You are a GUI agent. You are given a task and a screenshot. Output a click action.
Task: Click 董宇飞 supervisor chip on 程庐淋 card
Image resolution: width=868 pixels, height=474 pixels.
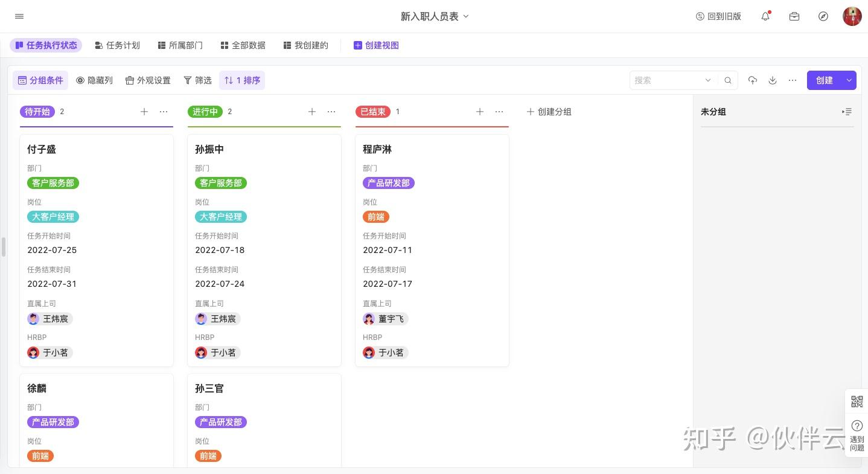[x=386, y=319]
